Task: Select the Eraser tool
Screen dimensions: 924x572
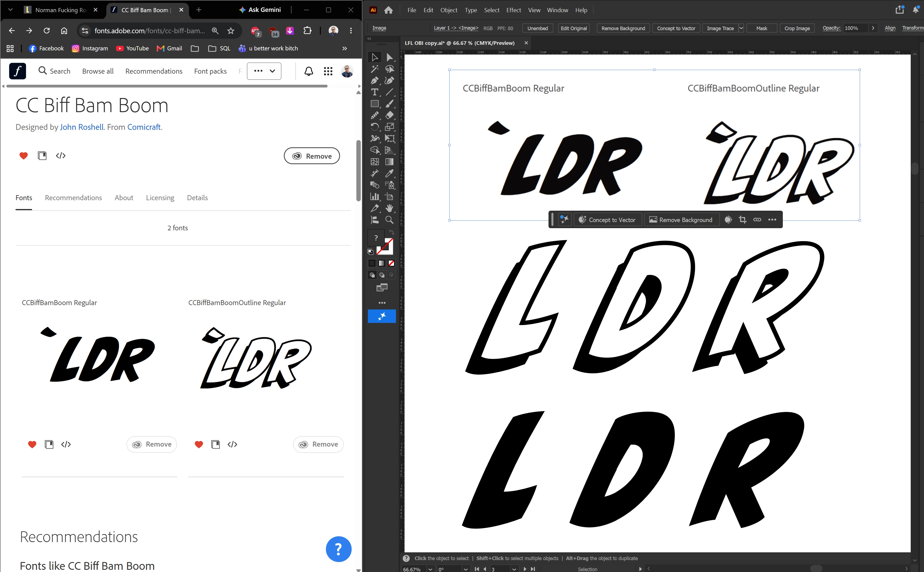Action: click(x=389, y=115)
